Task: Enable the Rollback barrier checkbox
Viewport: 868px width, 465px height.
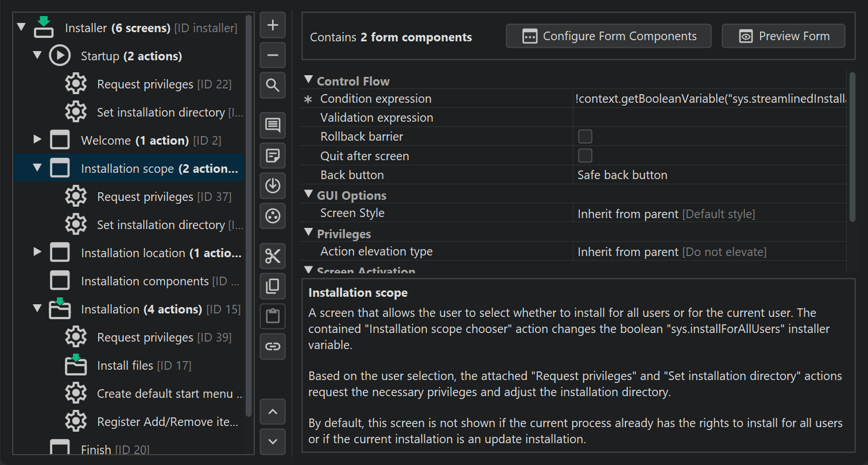Action: (585, 137)
